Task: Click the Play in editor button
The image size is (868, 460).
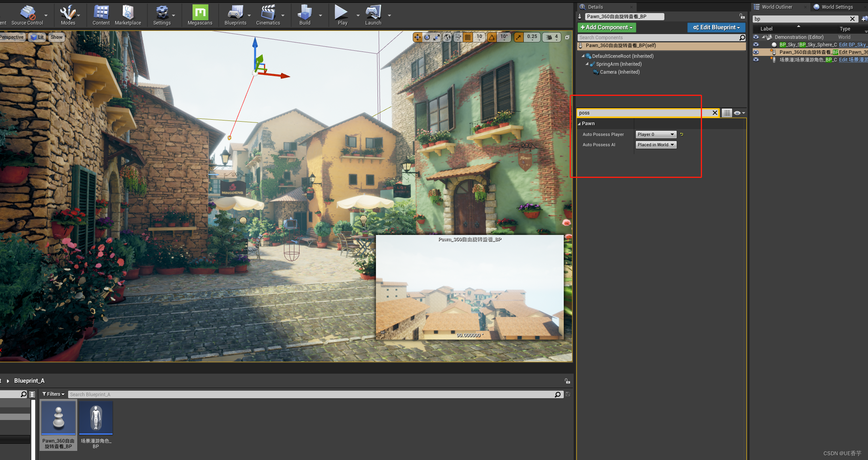Action: point(342,15)
